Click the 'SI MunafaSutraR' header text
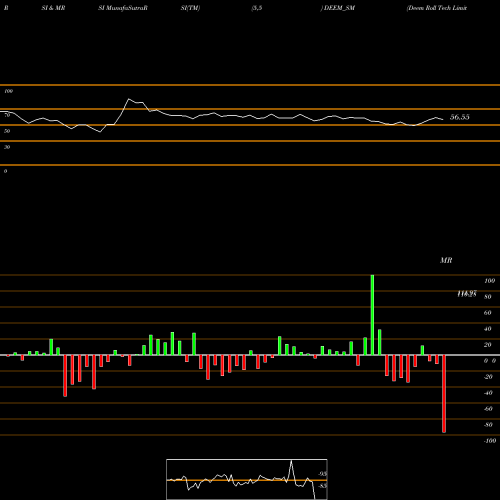The height and width of the screenshot is (500, 500). tap(123, 8)
